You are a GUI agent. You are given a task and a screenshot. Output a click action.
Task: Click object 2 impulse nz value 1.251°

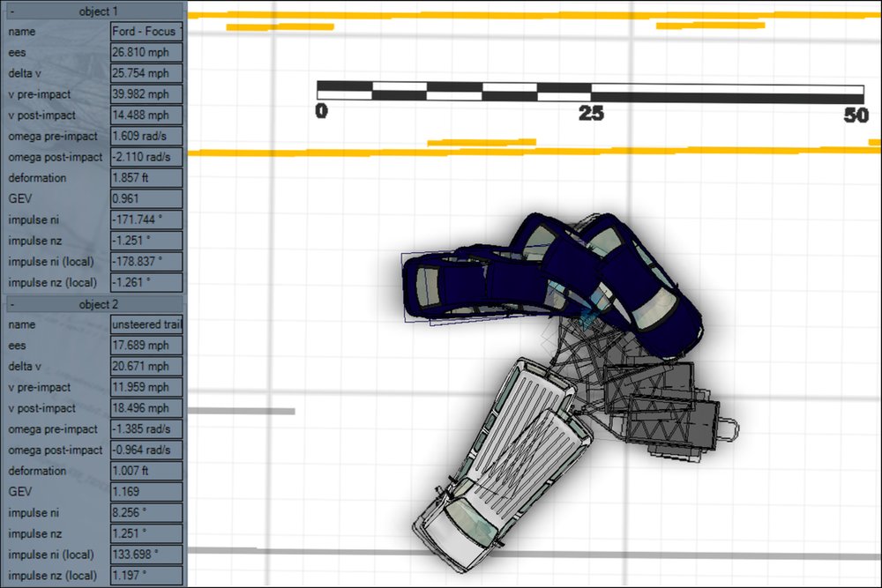tap(146, 533)
